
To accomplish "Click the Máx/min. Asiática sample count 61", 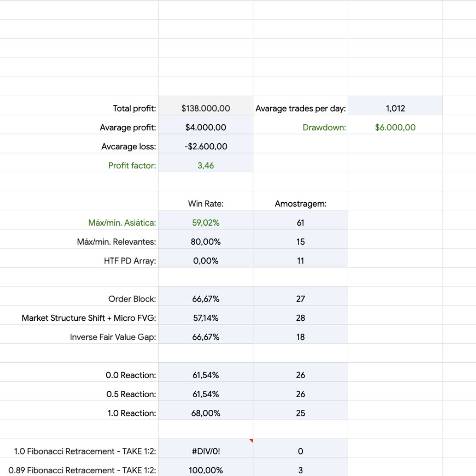I will 300,223.
